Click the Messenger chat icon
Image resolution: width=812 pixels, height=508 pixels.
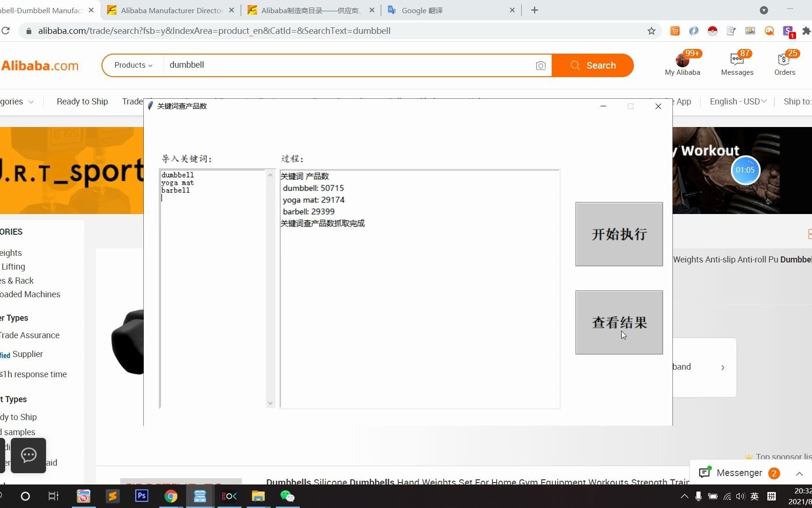[x=704, y=473]
